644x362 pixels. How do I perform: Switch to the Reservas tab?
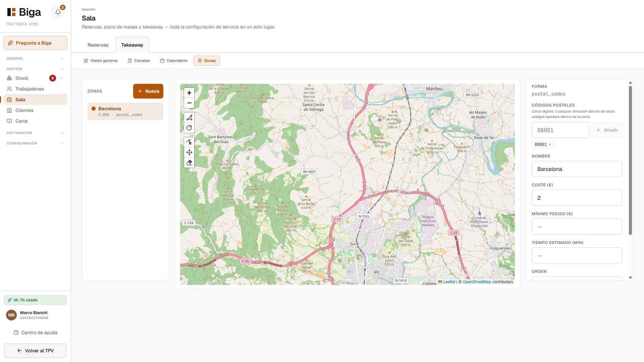[98, 45]
